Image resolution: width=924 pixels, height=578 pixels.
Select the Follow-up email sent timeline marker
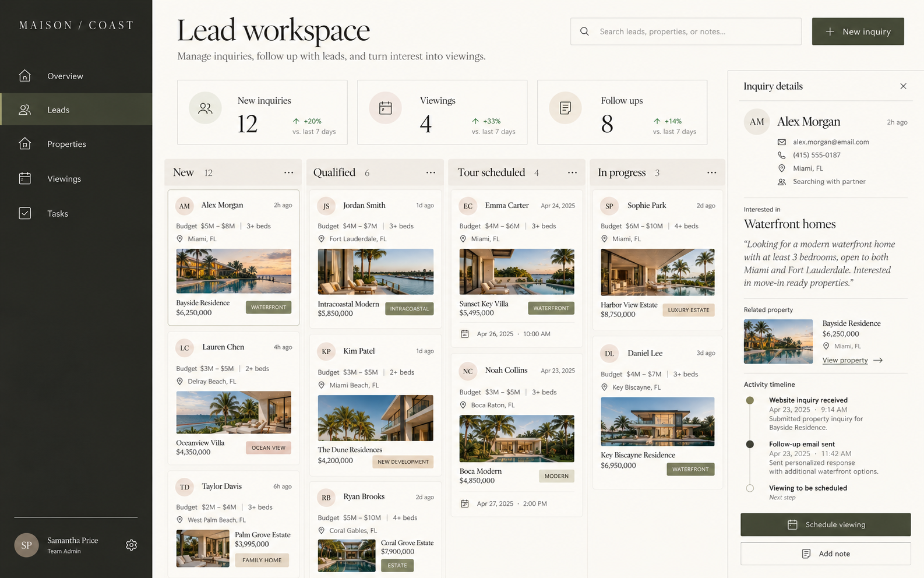point(750,444)
